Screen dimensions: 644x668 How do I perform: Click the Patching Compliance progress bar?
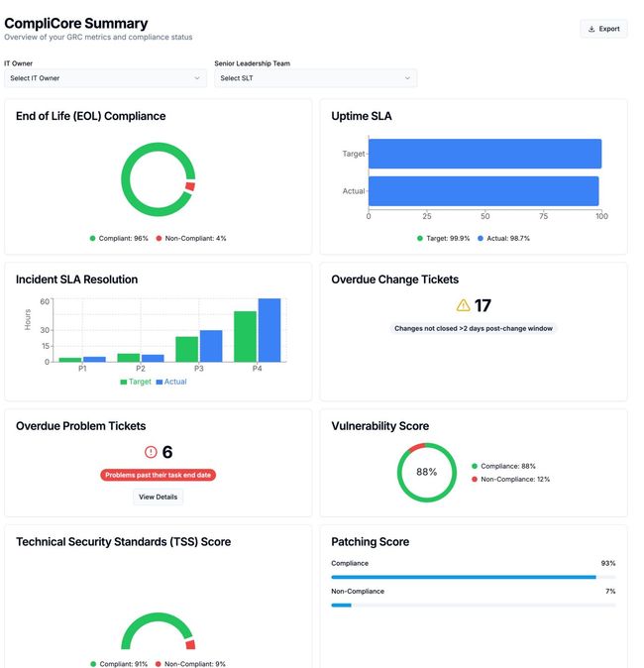click(x=464, y=576)
